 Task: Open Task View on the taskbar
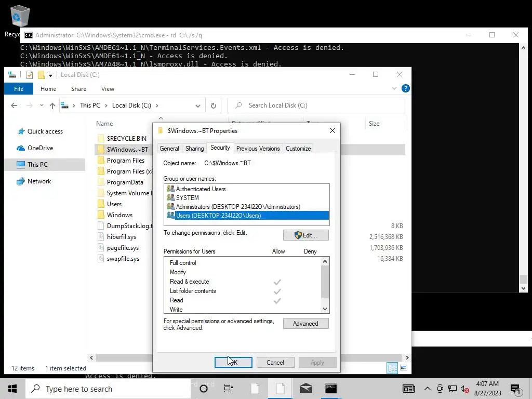229,389
